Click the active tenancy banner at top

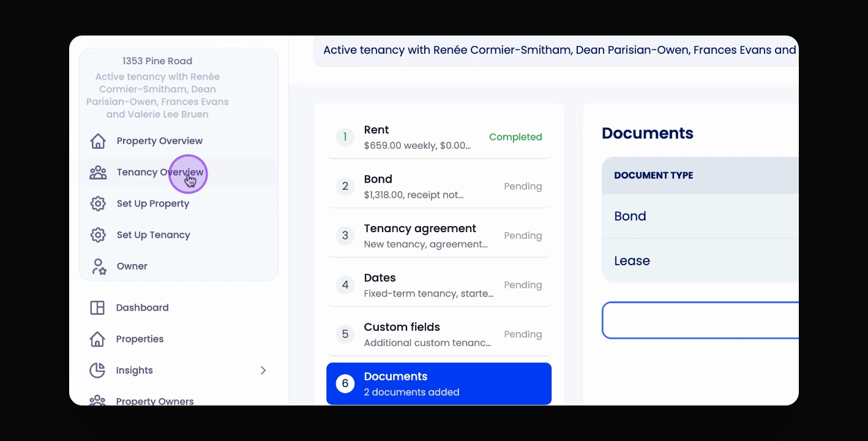[556, 50]
